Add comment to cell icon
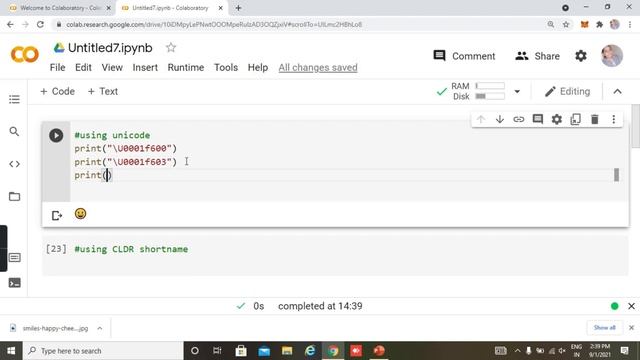Viewport: 640px width, 360px height. 538,119
